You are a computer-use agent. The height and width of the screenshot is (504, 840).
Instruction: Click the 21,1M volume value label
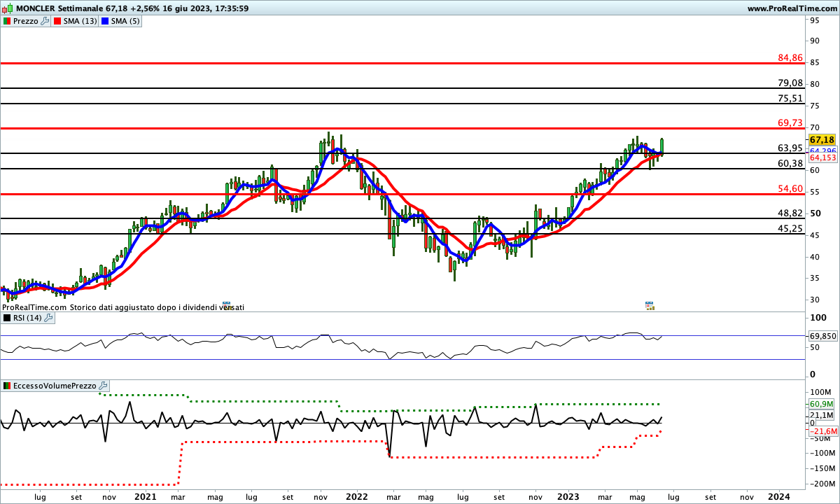822,416
